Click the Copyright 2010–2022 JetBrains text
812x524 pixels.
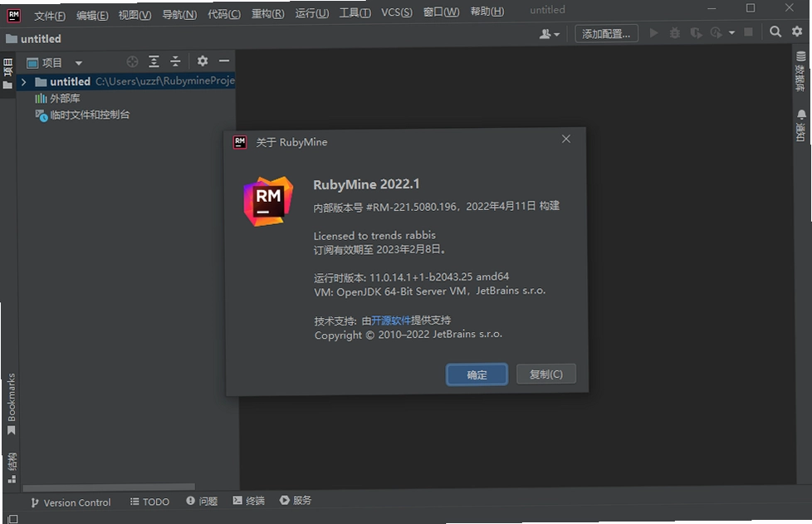tap(408, 335)
